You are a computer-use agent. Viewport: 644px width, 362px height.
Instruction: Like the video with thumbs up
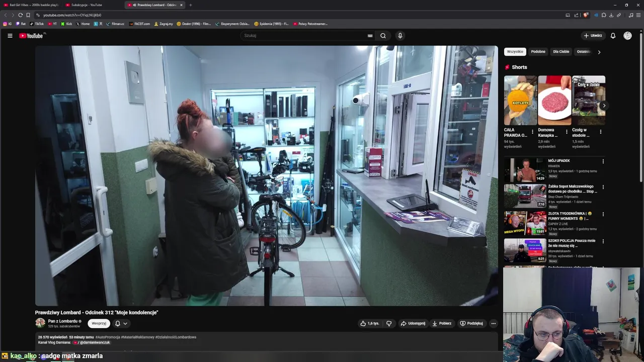(370, 323)
